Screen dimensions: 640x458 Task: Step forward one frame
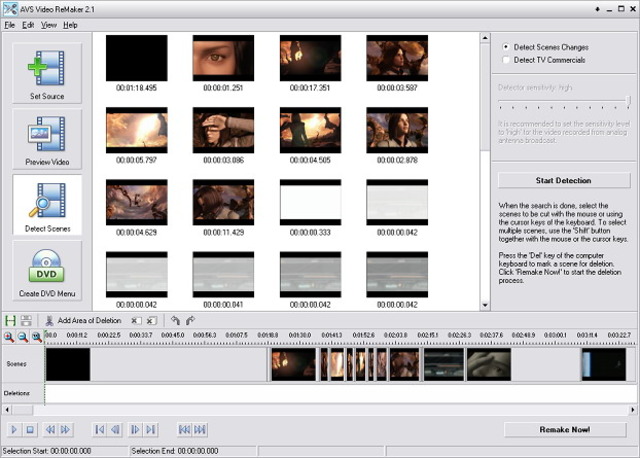click(135, 429)
